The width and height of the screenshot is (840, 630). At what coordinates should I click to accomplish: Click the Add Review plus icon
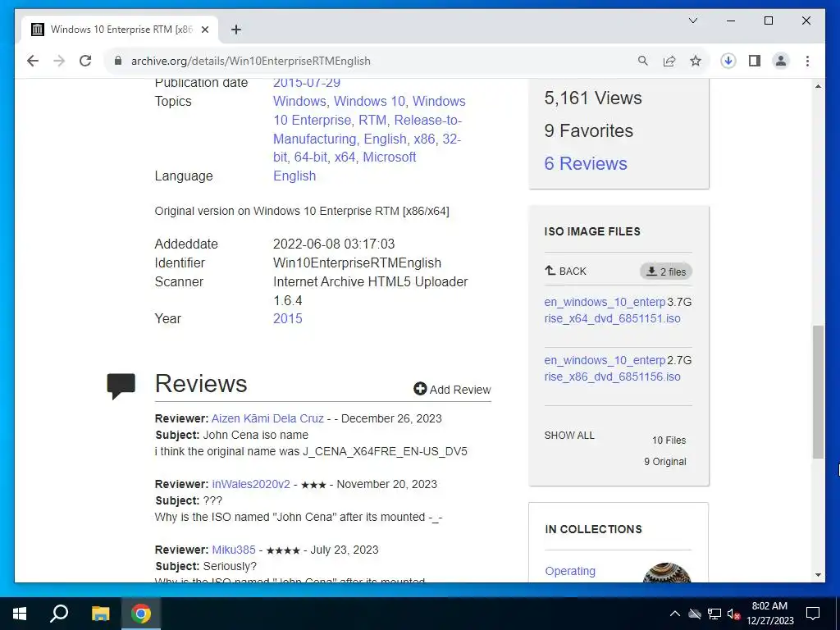click(420, 389)
